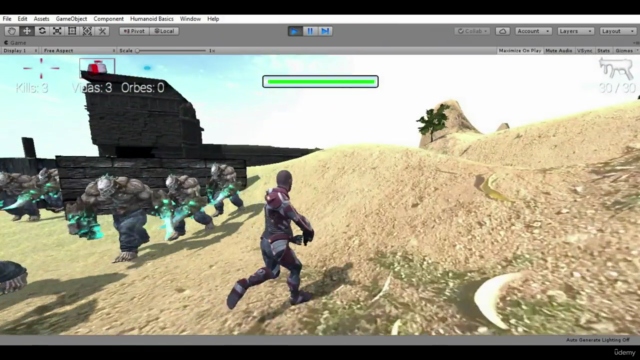Toggle Mute Audio
Screen dimensions: 640x360
coord(558,51)
